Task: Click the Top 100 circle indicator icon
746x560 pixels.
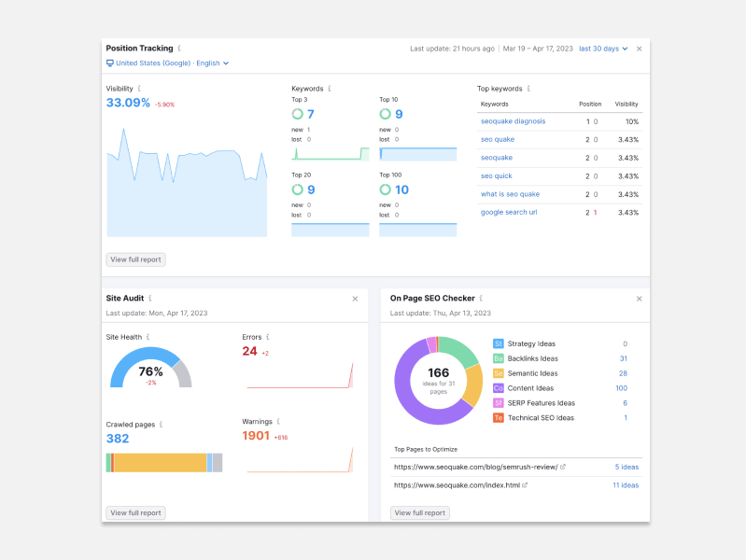Action: (x=385, y=189)
